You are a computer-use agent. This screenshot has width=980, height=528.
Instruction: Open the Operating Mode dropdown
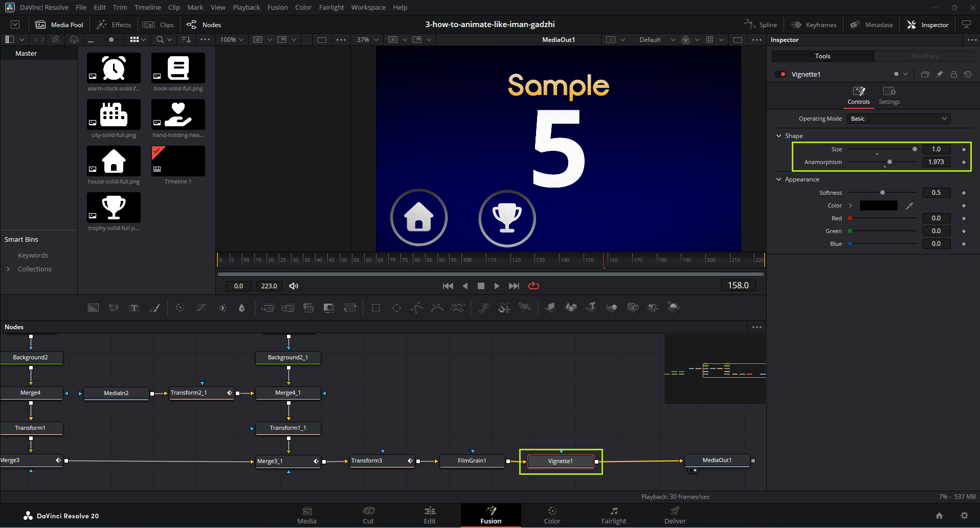(898, 119)
